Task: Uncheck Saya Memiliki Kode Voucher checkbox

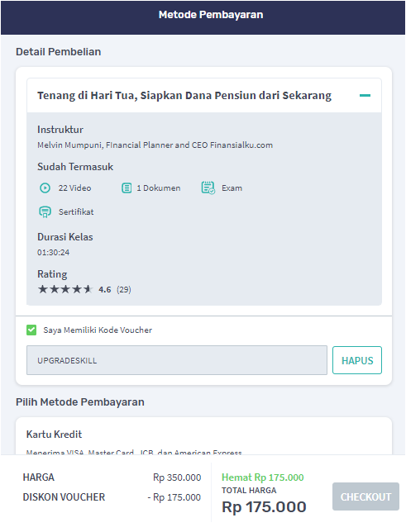Action: (31, 330)
